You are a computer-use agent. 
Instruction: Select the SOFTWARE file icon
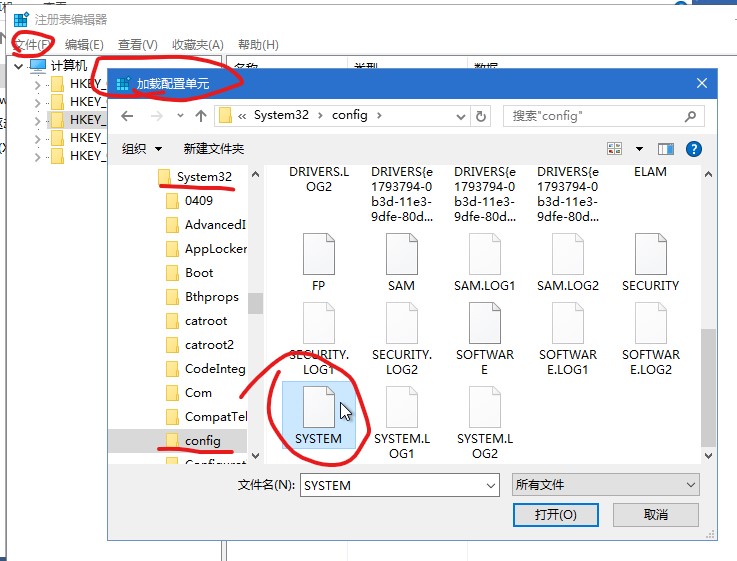click(485, 323)
